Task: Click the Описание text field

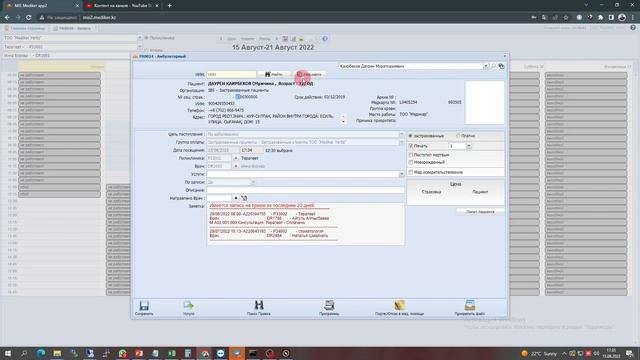Action: pyautogui.click(x=305, y=190)
